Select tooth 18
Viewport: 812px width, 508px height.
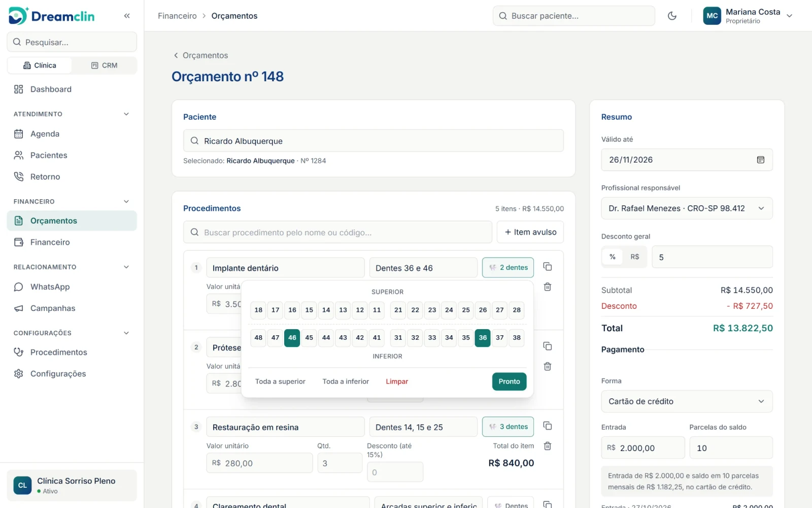(x=258, y=310)
